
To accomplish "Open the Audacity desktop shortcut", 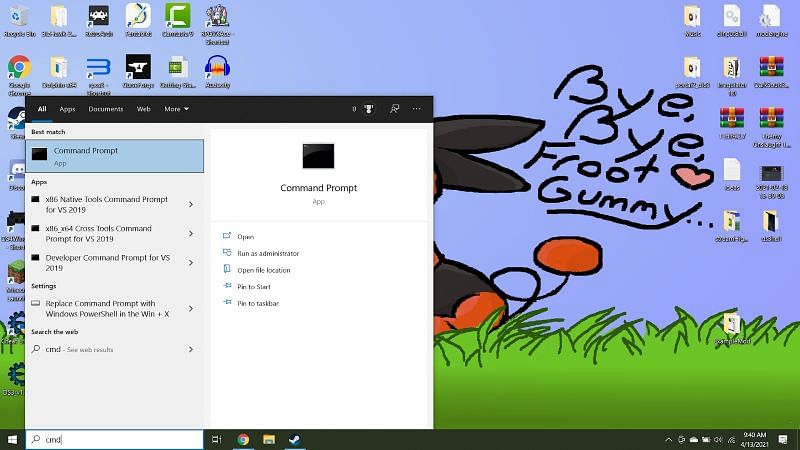I will [x=217, y=69].
